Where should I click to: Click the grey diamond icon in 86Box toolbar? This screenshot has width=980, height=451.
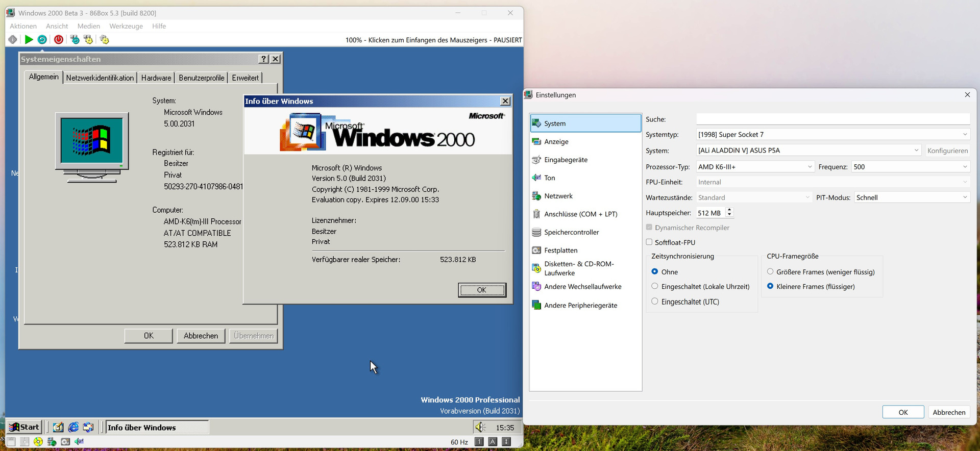[13, 39]
